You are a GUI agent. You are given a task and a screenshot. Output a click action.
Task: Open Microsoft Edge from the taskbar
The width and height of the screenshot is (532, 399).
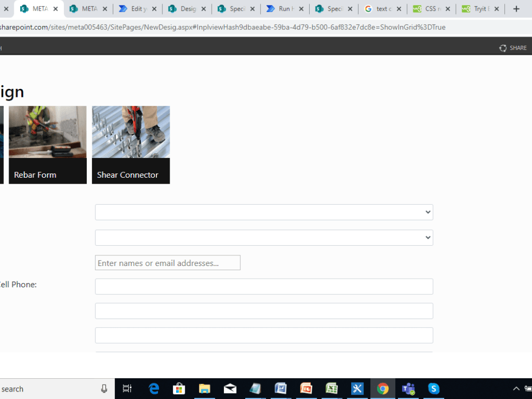(154, 388)
